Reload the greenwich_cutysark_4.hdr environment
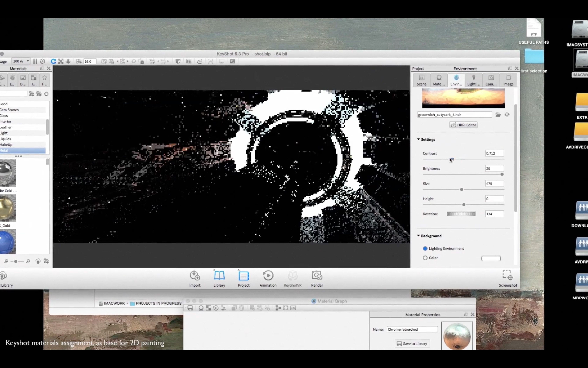588x368 pixels. coord(507,115)
